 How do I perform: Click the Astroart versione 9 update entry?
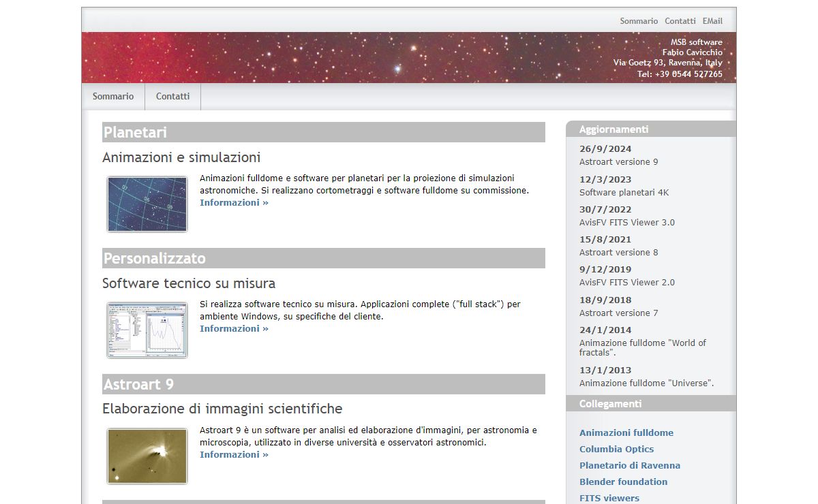click(x=619, y=162)
